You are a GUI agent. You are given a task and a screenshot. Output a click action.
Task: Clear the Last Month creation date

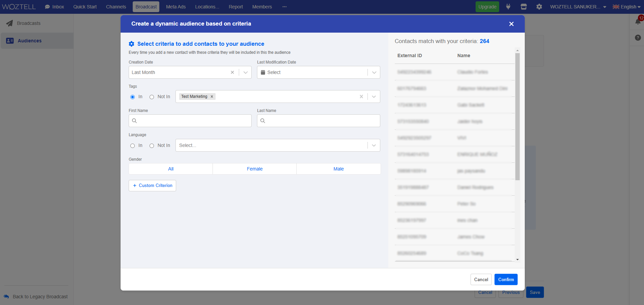232,72
